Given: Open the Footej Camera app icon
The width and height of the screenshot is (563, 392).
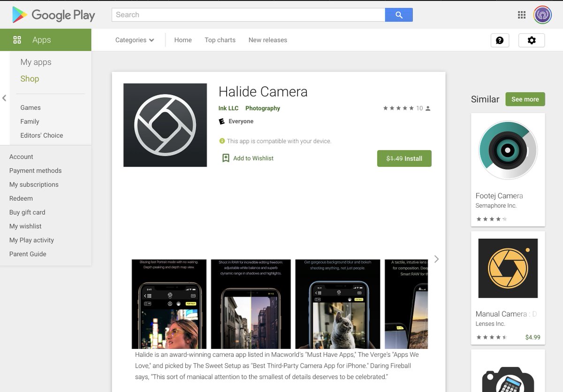Looking at the screenshot, I should 508,150.
